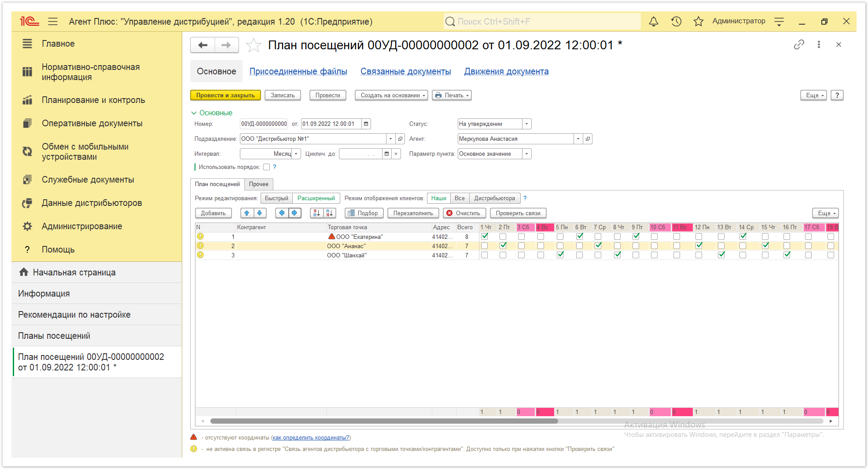Click the Проверить связи button
This screenshot has width=868, height=469.
518,213
